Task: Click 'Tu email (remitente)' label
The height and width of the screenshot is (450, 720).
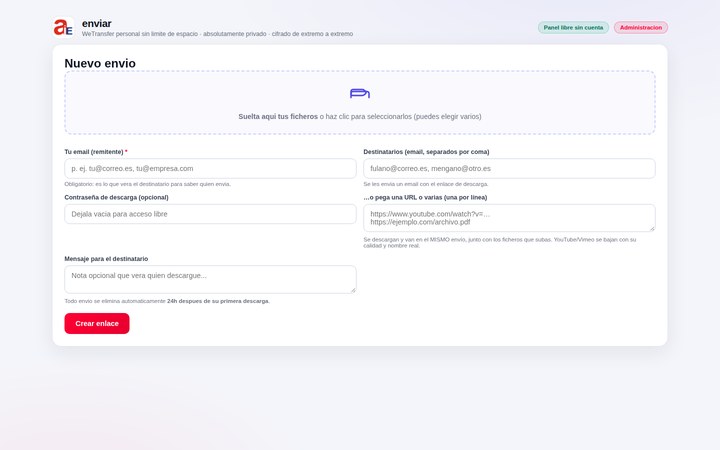Action: point(94,152)
